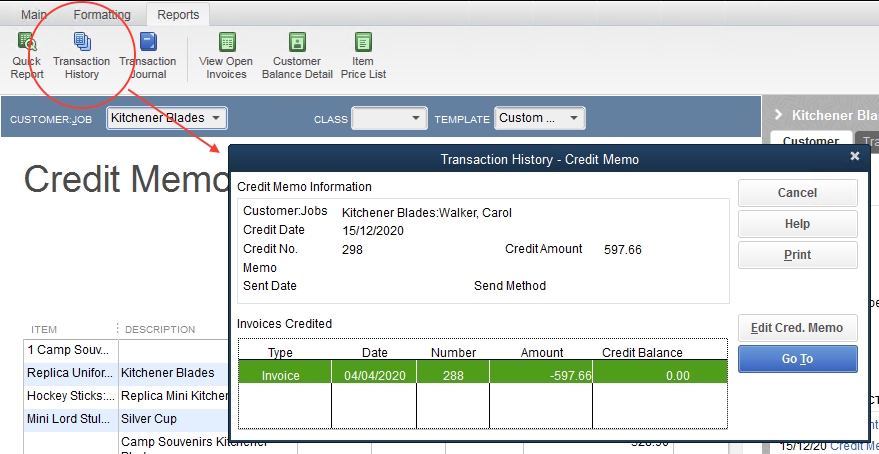
Task: Click the ITEM column header
Action: (44, 330)
